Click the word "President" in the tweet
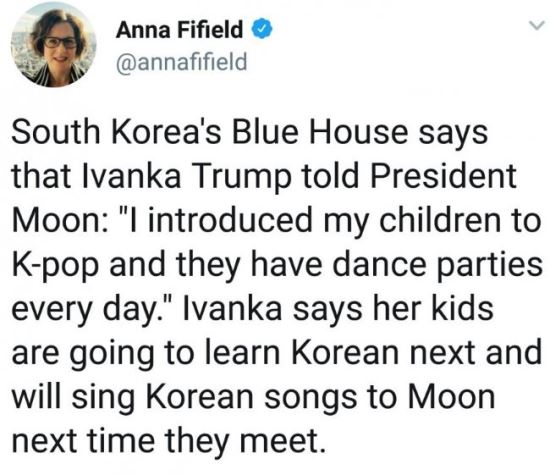Viewport: 550px width, 474px height. click(444, 175)
